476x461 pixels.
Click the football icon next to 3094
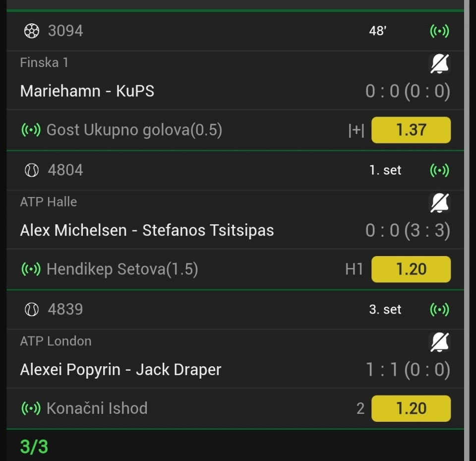click(32, 31)
